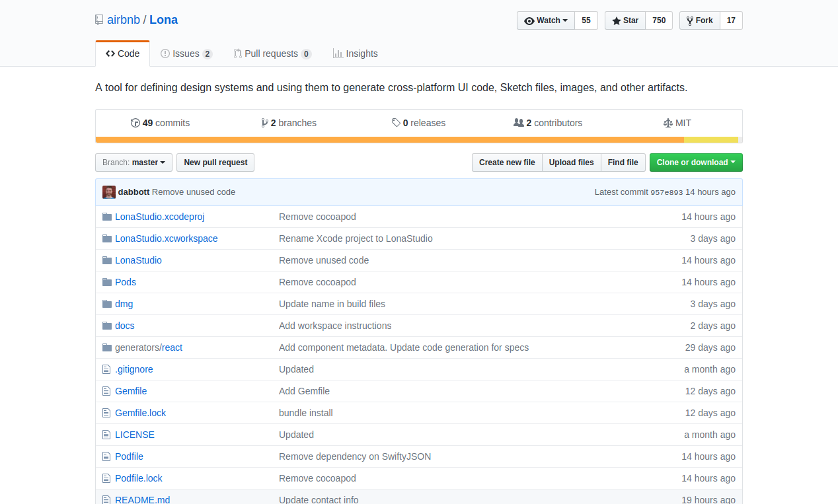
Task: Click the repository book icon beside airbnb
Action: coord(99,20)
